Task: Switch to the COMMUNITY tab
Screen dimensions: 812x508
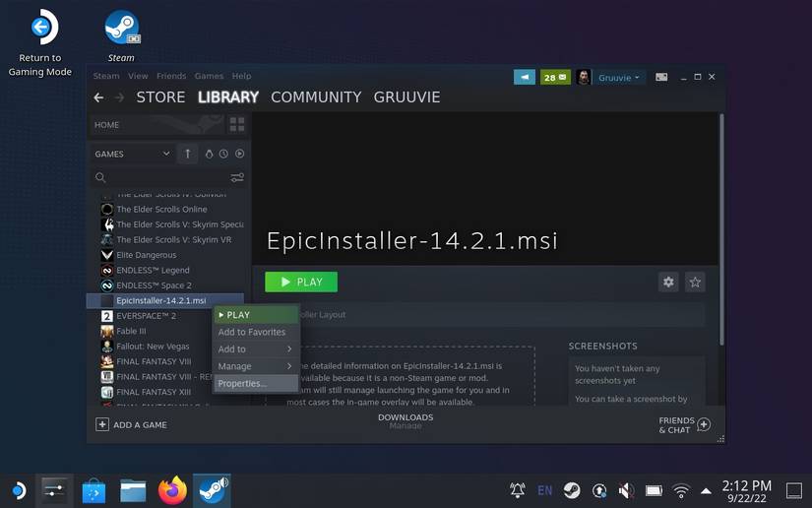Action: [x=316, y=97]
